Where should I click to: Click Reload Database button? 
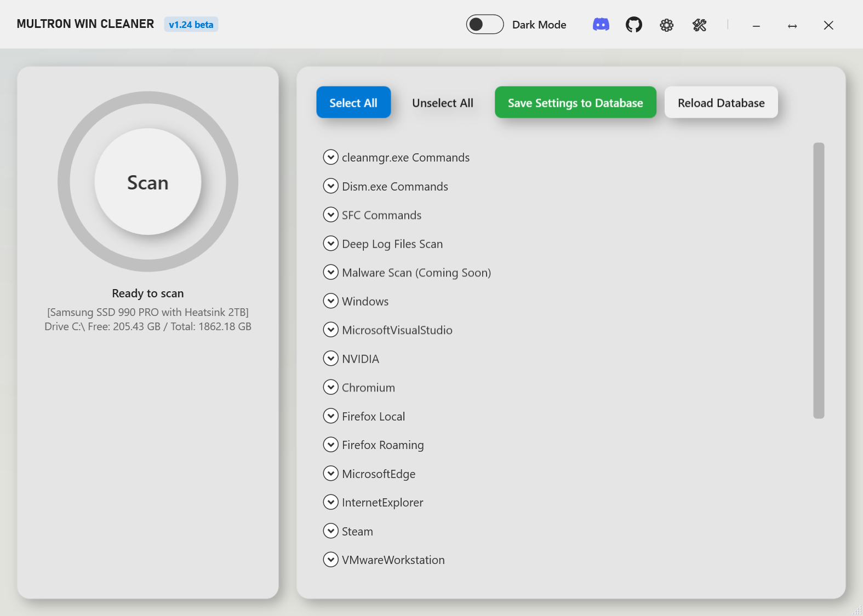coord(721,102)
